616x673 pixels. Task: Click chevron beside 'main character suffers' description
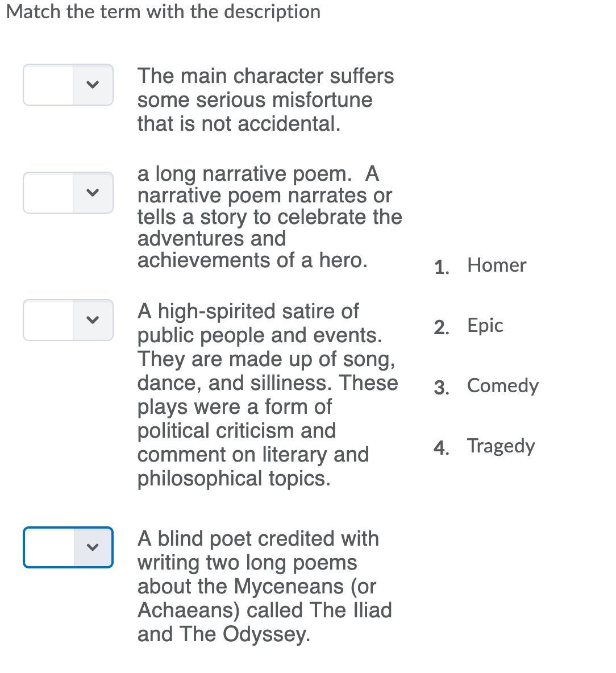tap(93, 85)
